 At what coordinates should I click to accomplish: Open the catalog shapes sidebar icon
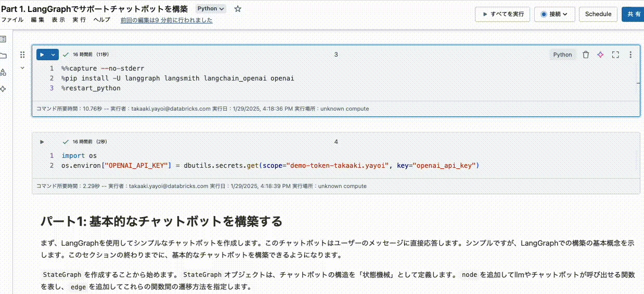coord(3,72)
